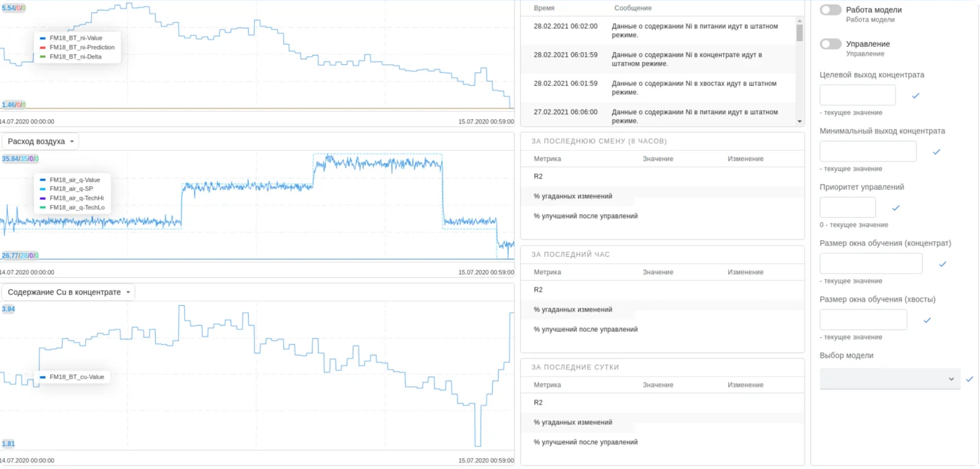The width and height of the screenshot is (980, 469).
Task: Toggle FM18_BT_ni-Delta legend series
Action: coord(71,56)
